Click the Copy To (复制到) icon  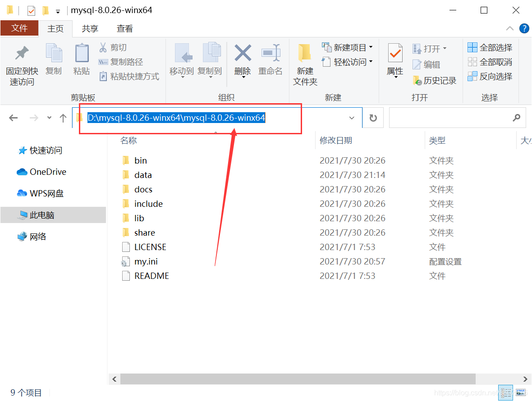pos(211,53)
